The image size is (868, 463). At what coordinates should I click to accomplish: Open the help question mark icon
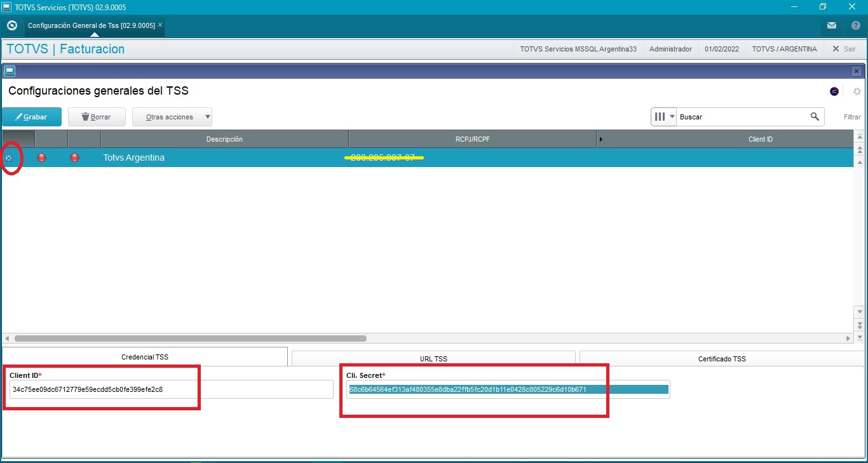pyautogui.click(x=856, y=26)
